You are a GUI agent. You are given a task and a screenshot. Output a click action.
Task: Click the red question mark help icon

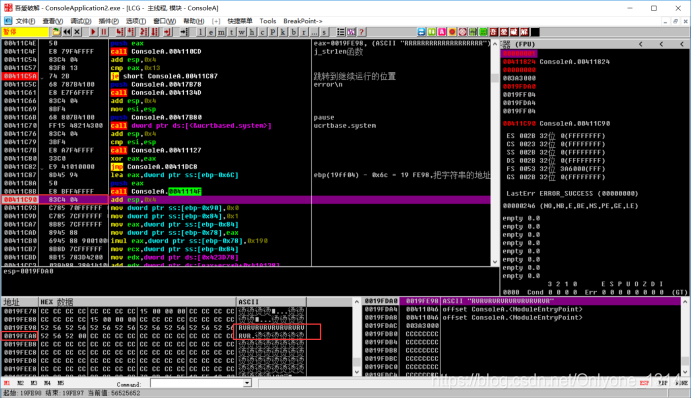point(361,32)
